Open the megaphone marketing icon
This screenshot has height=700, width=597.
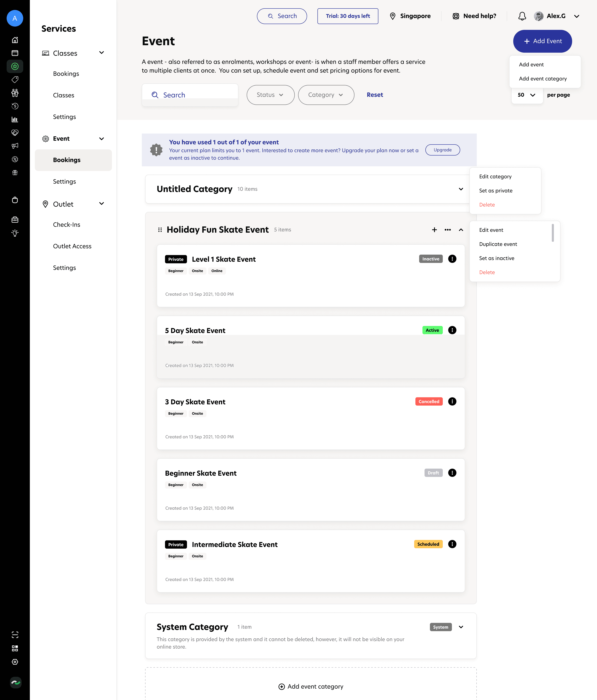click(15, 146)
